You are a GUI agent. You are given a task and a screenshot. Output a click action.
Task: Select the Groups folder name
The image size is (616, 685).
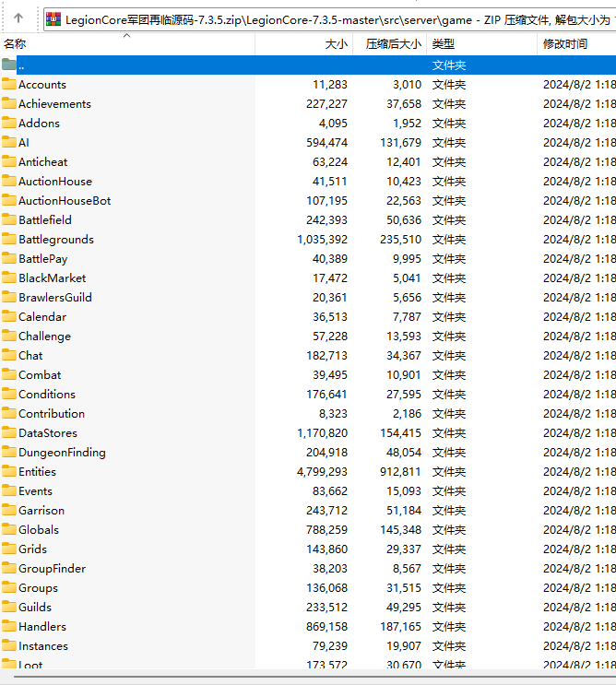tap(38, 588)
